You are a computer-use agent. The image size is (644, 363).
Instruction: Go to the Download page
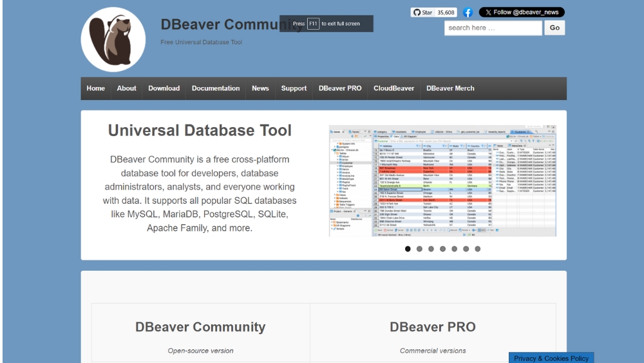click(164, 88)
